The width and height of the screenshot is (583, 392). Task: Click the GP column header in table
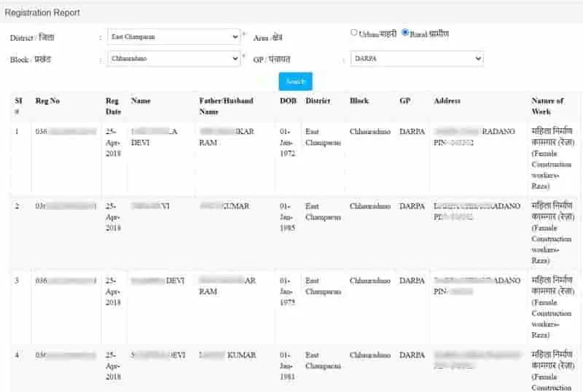[405, 101]
